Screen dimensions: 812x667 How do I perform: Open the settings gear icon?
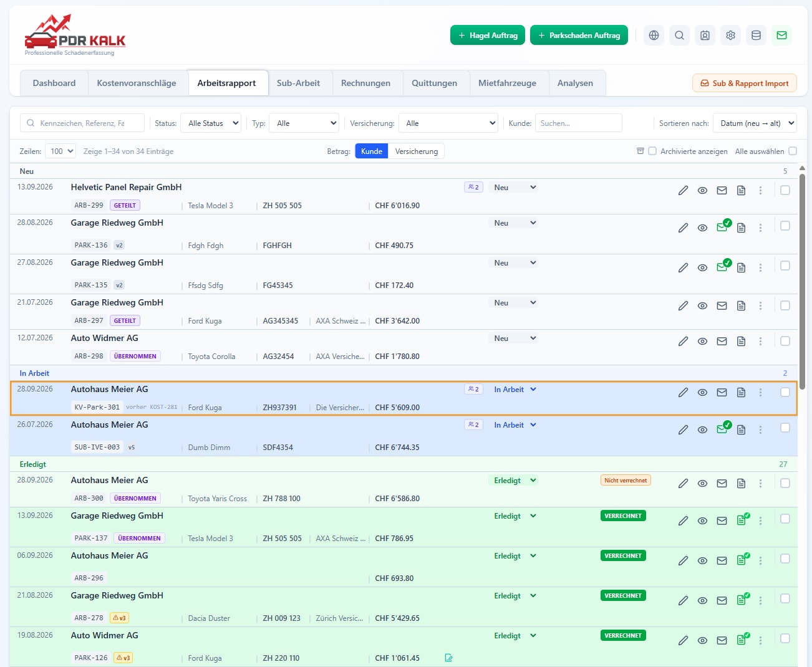[x=730, y=36]
